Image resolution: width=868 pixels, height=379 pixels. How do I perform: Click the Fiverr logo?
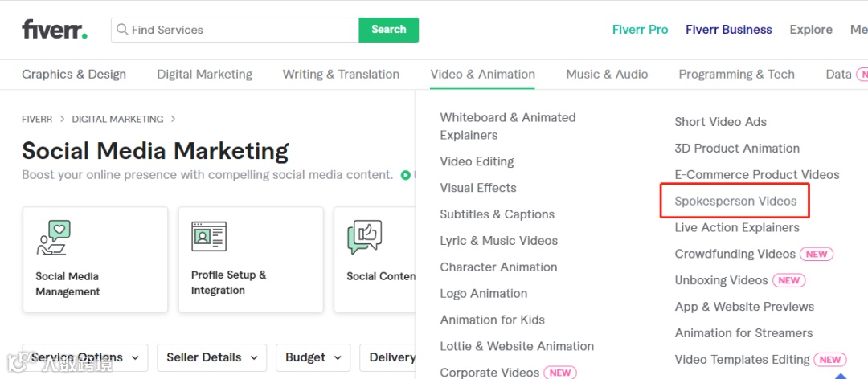55,30
